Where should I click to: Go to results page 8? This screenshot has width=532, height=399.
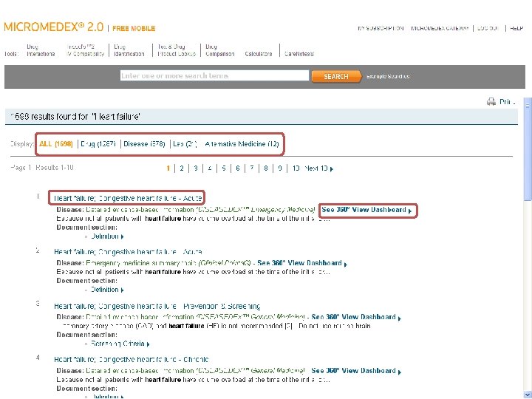tap(266, 168)
